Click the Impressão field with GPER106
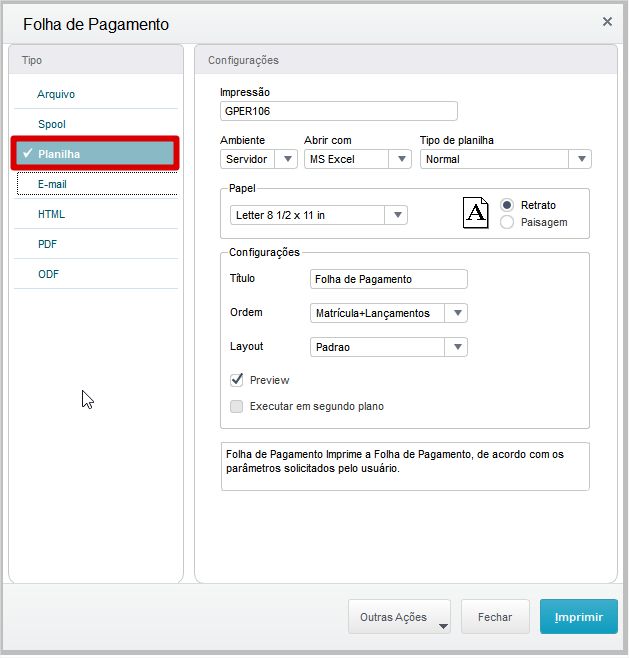629x658 pixels. point(339,111)
